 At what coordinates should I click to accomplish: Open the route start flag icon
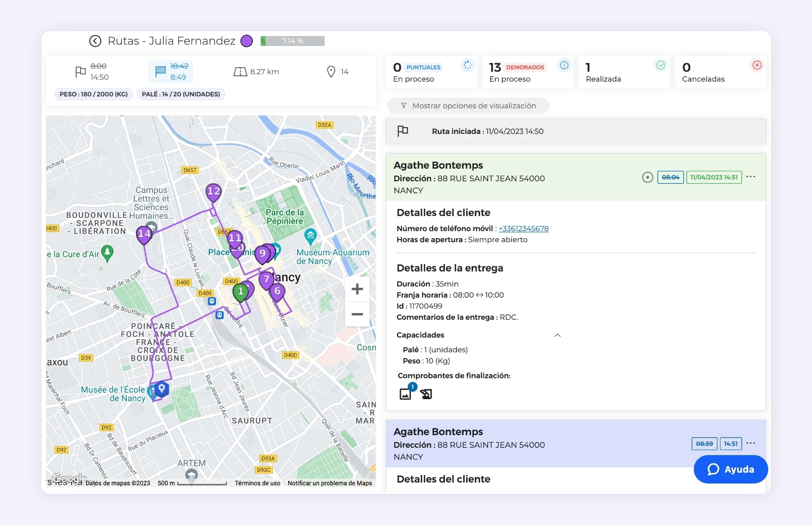click(81, 71)
